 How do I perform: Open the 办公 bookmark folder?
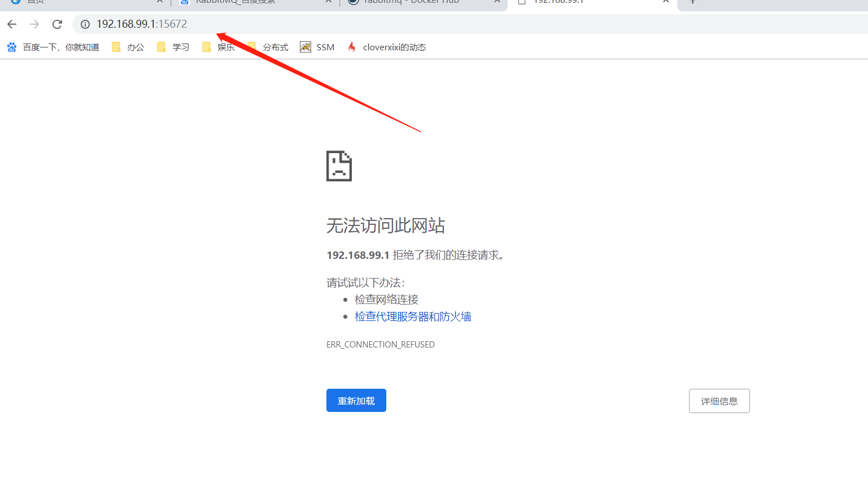tap(128, 47)
